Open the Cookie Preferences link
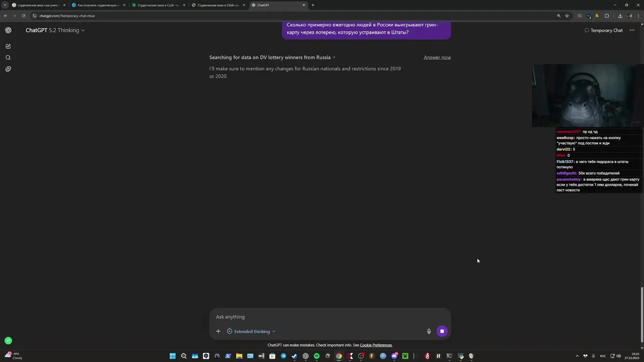Screen dimensions: 644x362 (x=376, y=345)
